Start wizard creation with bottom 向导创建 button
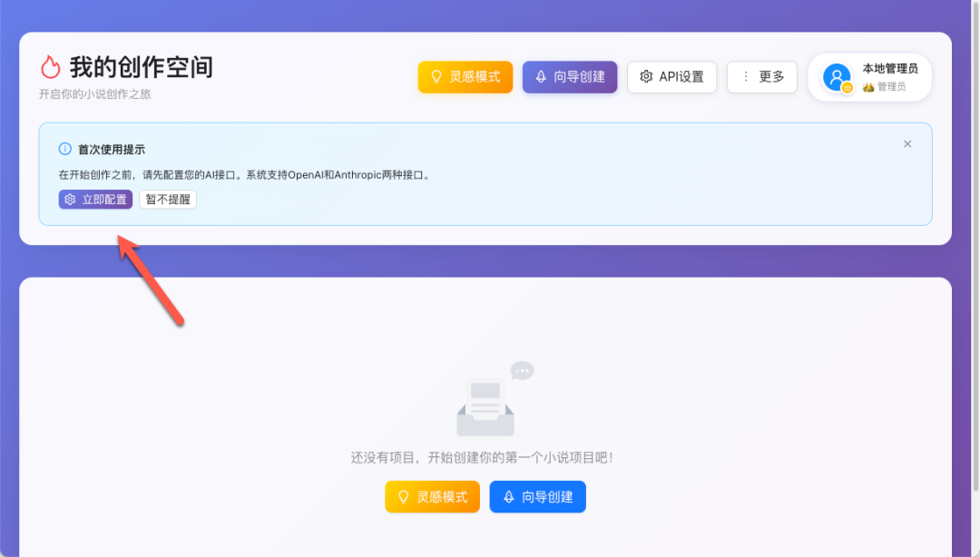 pos(537,496)
